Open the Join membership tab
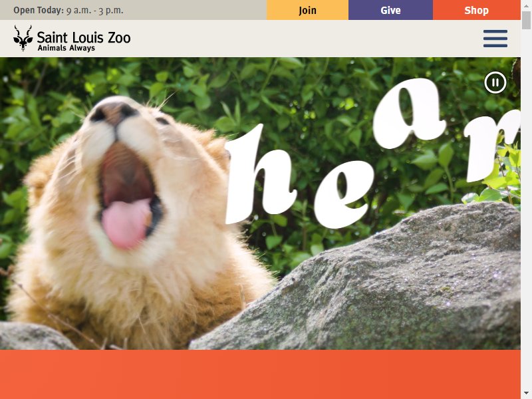 [x=307, y=10]
